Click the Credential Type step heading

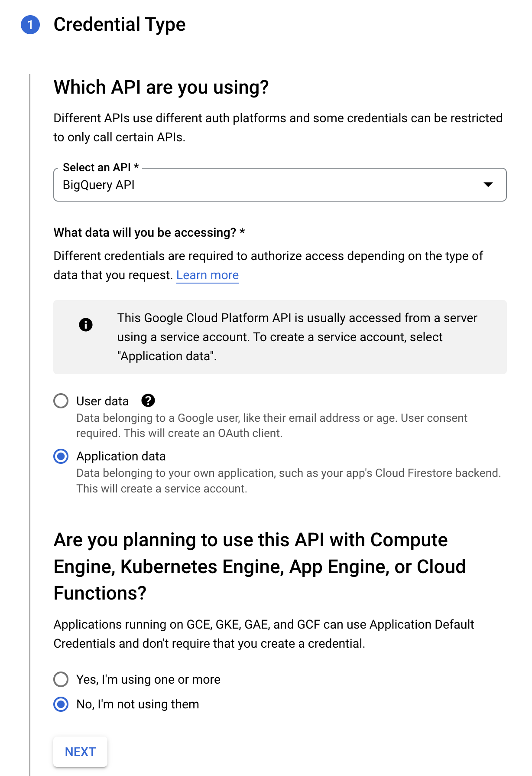(x=120, y=25)
